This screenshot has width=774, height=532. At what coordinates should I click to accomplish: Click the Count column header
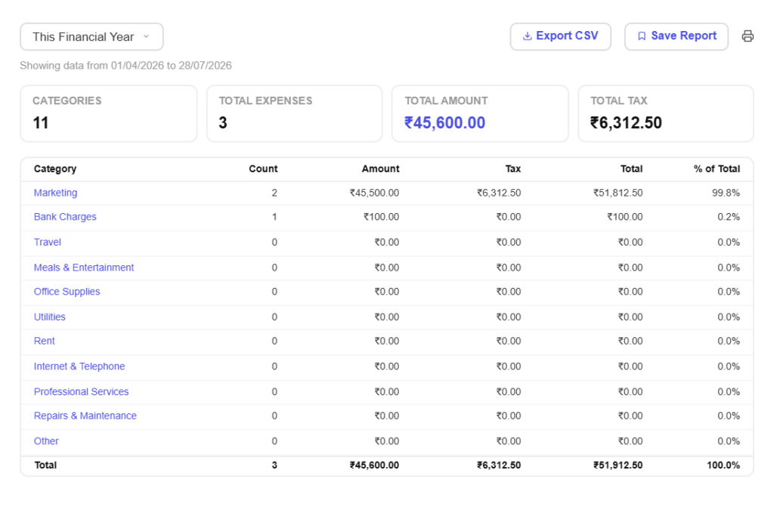pos(263,169)
